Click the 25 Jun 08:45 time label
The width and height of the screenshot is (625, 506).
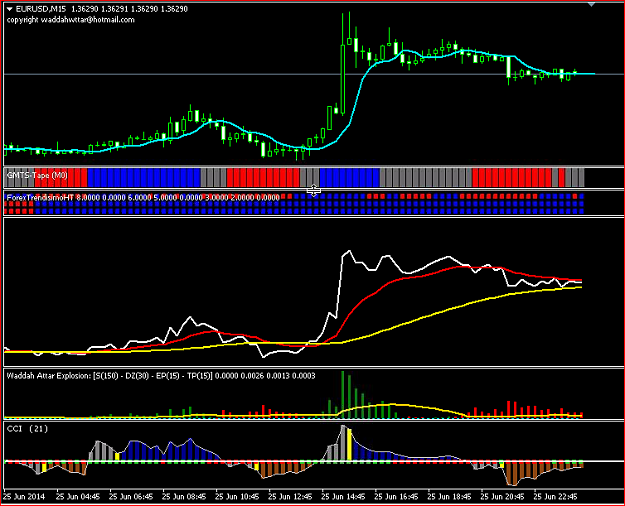click(184, 497)
